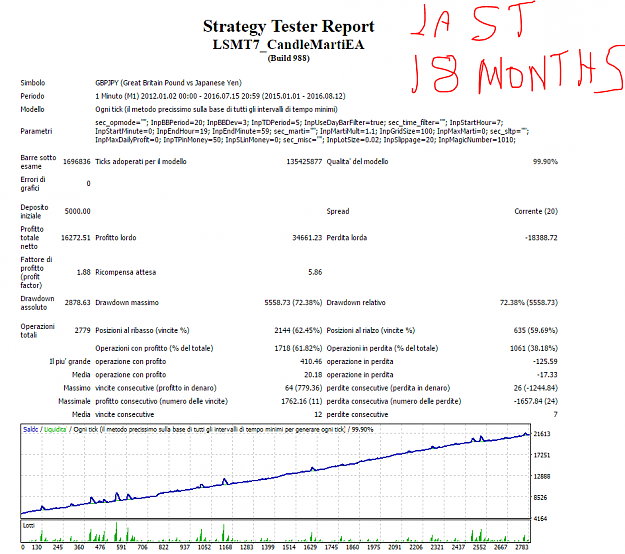Viewport: 625px width, 554px height.
Task: Click absolute drawdown value 2878.63
Action: coord(77,303)
